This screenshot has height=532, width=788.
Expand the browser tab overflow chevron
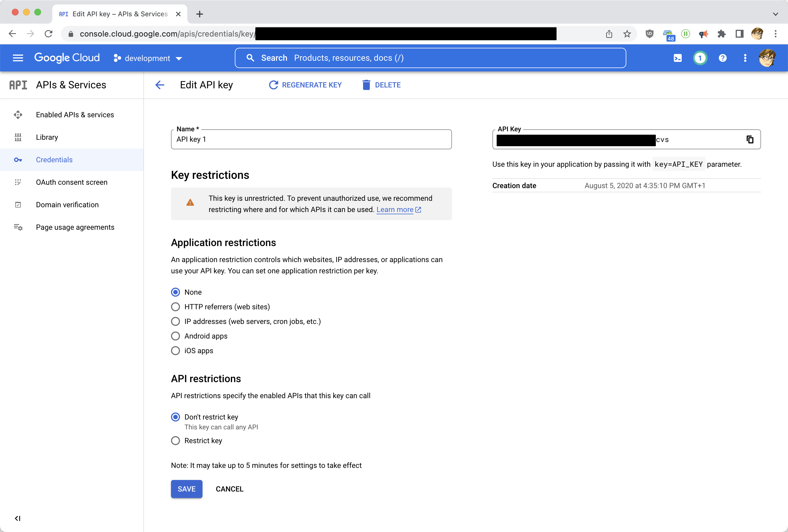click(775, 14)
